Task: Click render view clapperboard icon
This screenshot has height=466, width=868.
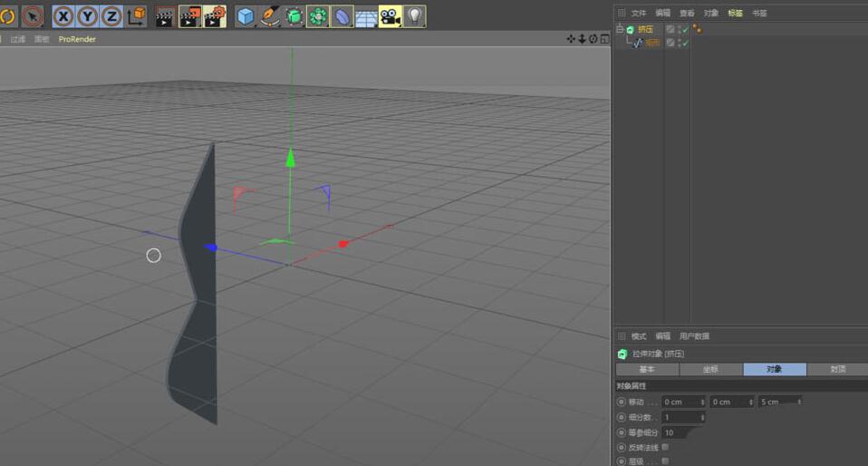Action: pos(164,17)
